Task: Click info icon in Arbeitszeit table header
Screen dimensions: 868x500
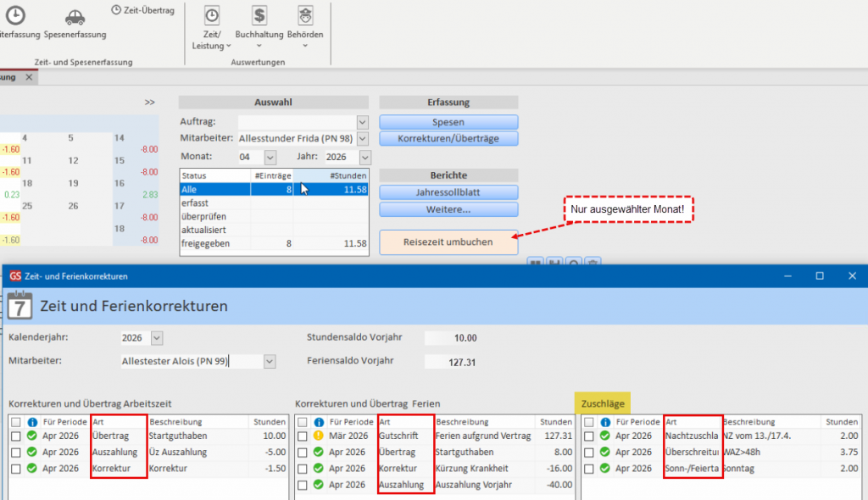Action: (32, 421)
